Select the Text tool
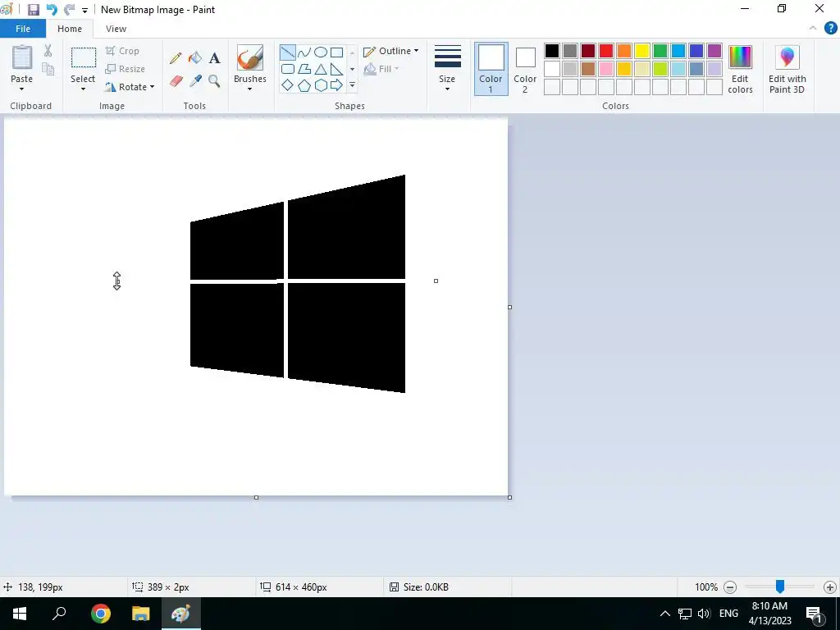This screenshot has width=840, height=630. 214,58
